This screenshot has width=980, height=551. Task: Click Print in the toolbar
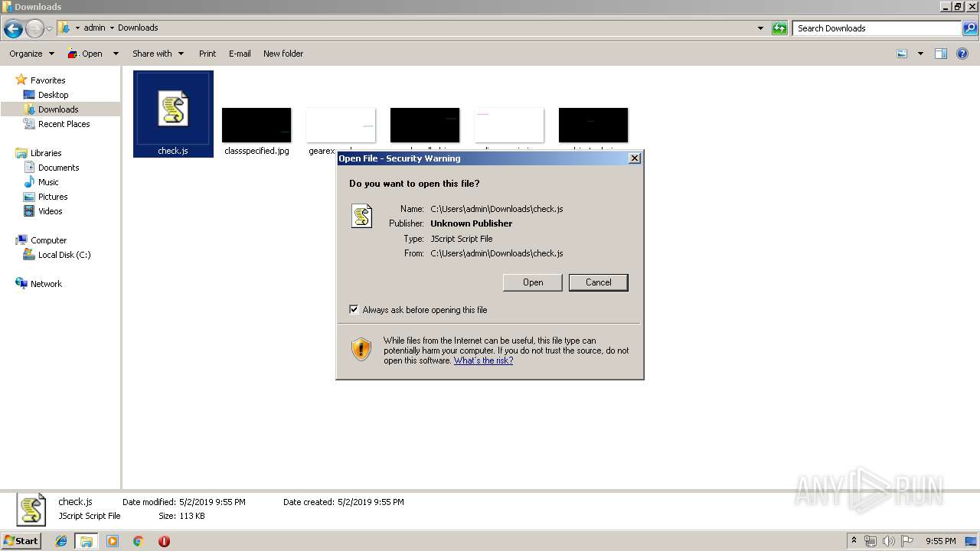coord(207,54)
